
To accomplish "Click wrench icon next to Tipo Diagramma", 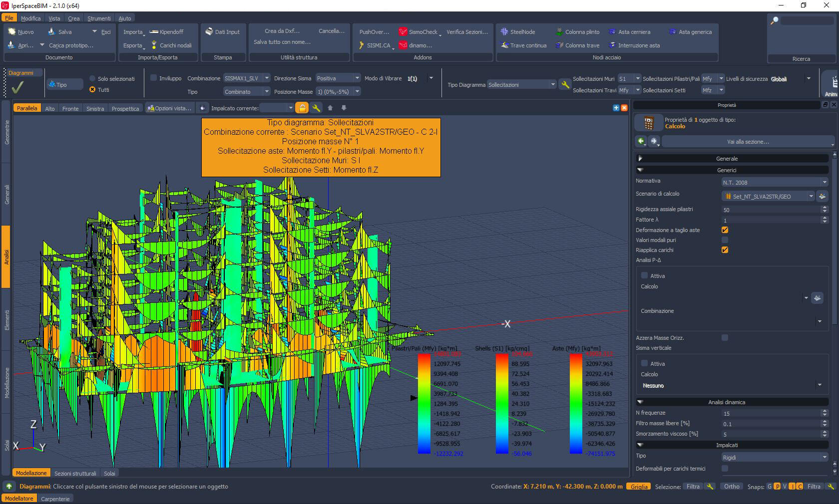I will (x=565, y=85).
